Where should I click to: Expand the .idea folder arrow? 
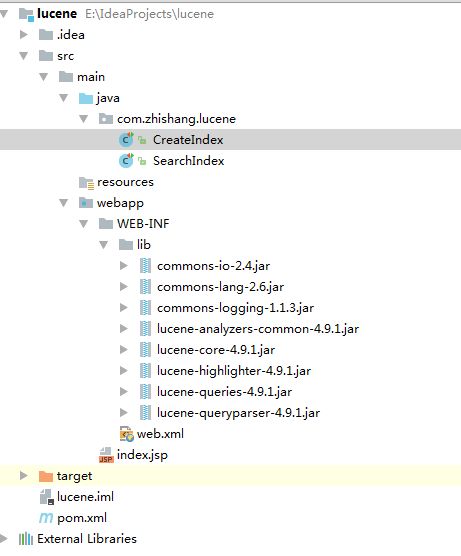pyautogui.click(x=24, y=34)
